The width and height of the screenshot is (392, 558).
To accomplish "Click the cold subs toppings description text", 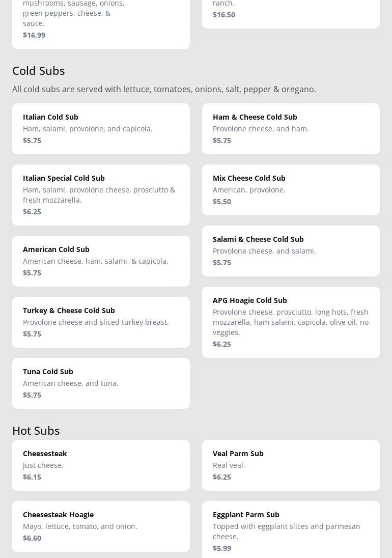I will (164, 89).
